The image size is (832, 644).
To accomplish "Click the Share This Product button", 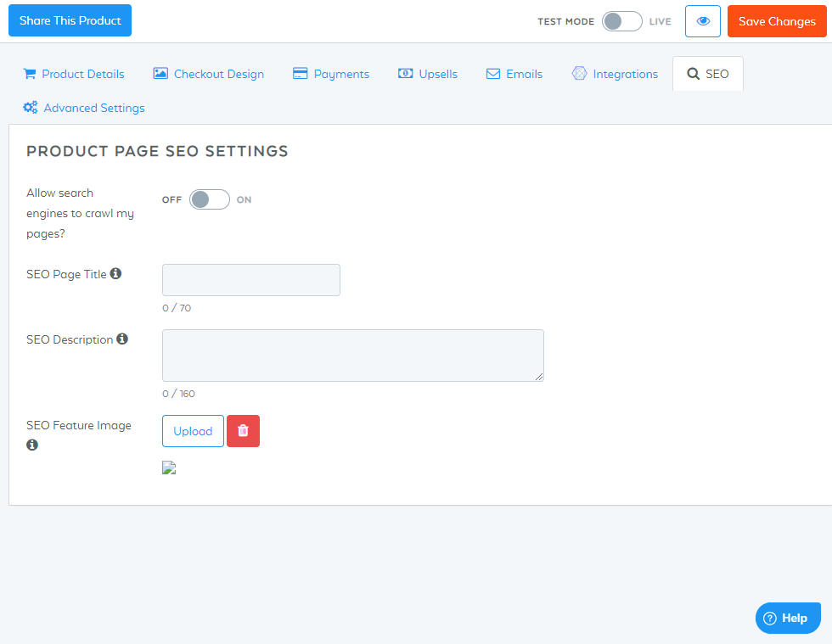I will tap(70, 20).
